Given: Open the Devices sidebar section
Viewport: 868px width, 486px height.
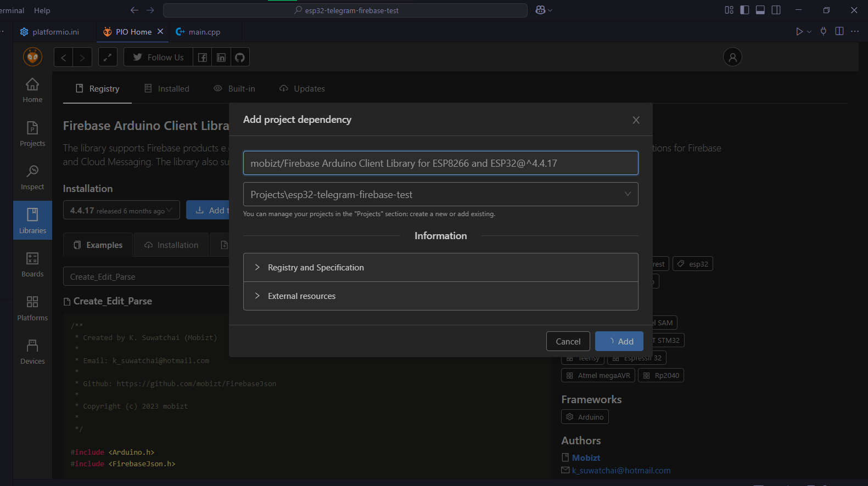Looking at the screenshot, I should [32, 352].
